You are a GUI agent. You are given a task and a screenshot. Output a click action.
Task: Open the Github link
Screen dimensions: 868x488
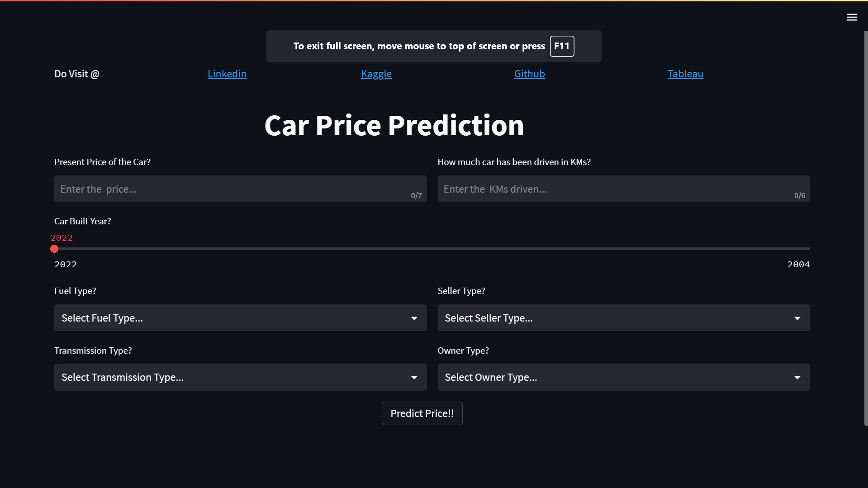pos(529,74)
